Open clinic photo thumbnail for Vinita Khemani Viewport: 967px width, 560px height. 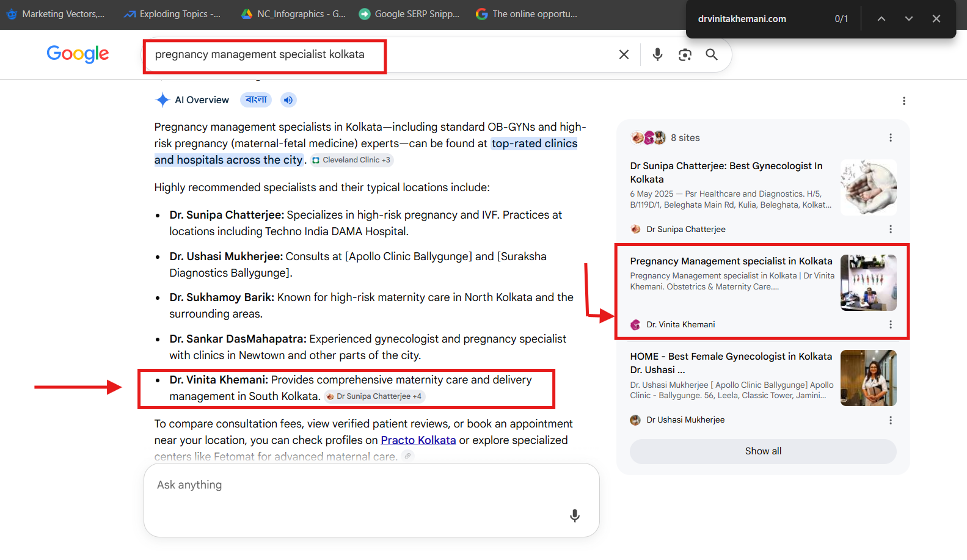click(x=869, y=283)
